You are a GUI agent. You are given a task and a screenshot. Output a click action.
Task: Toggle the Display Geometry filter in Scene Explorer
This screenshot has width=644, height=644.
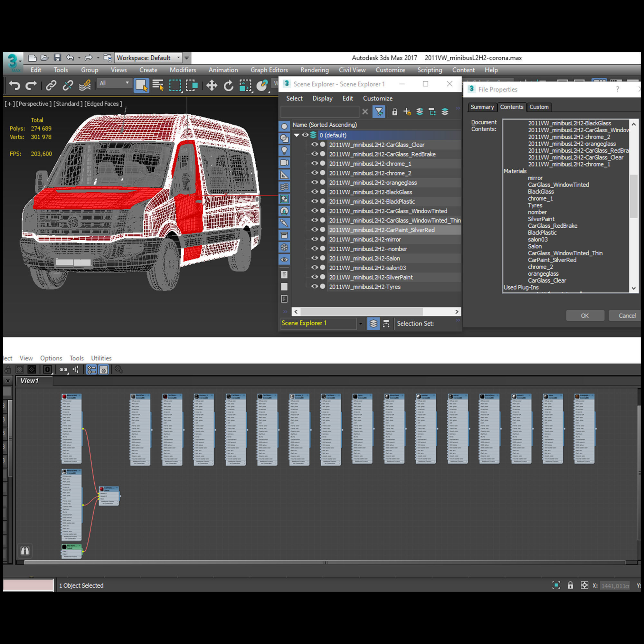pos(284,126)
